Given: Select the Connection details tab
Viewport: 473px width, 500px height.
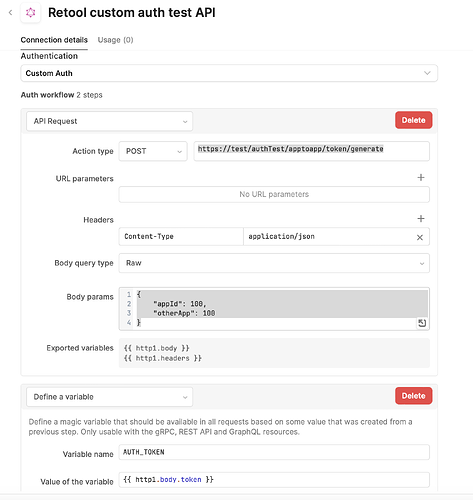Looking at the screenshot, I should pos(54,40).
